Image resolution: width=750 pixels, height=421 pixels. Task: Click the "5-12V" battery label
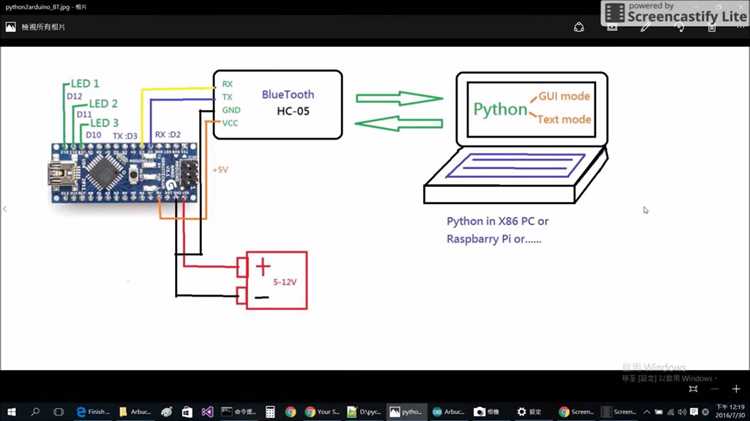tap(285, 282)
